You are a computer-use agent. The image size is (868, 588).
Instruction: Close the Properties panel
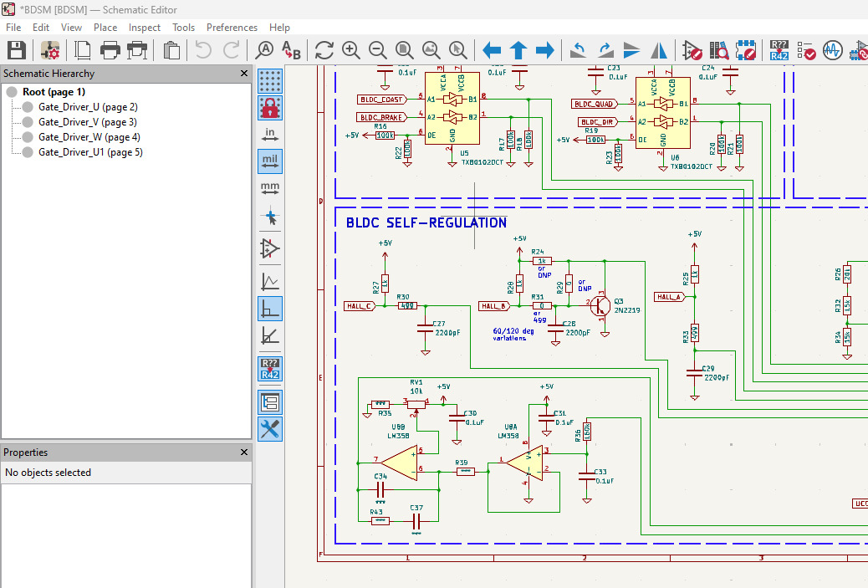pyautogui.click(x=244, y=453)
